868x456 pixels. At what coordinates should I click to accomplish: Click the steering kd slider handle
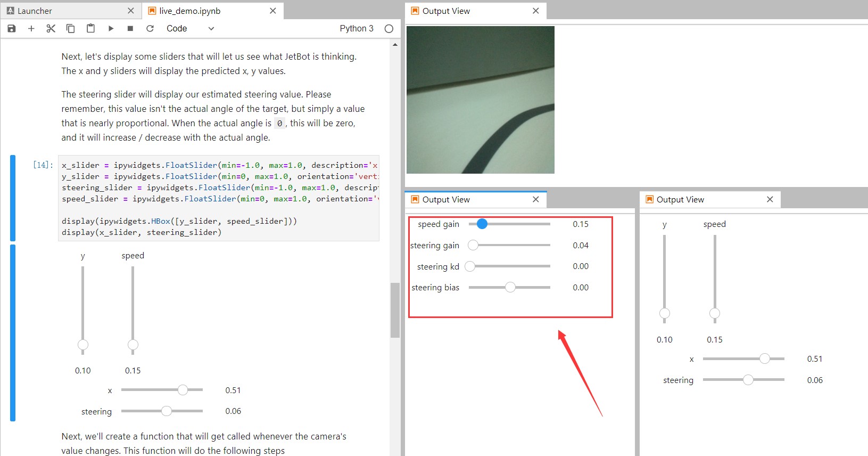470,266
